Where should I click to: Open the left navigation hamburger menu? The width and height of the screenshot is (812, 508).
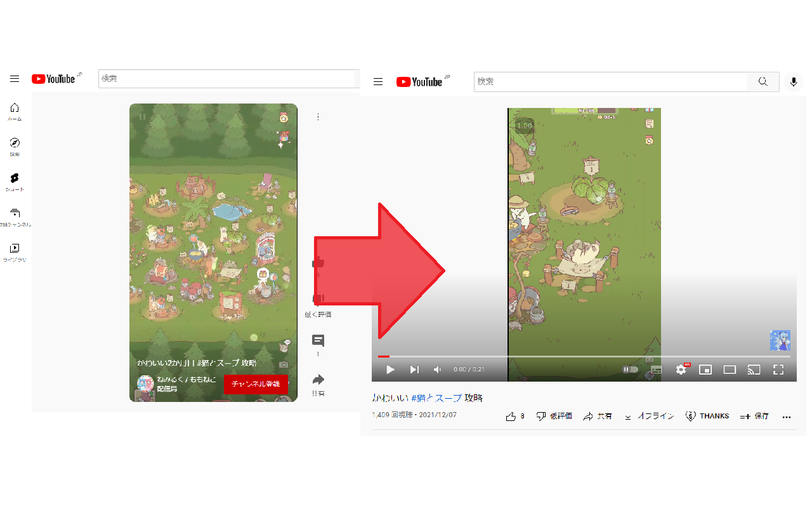(15, 78)
